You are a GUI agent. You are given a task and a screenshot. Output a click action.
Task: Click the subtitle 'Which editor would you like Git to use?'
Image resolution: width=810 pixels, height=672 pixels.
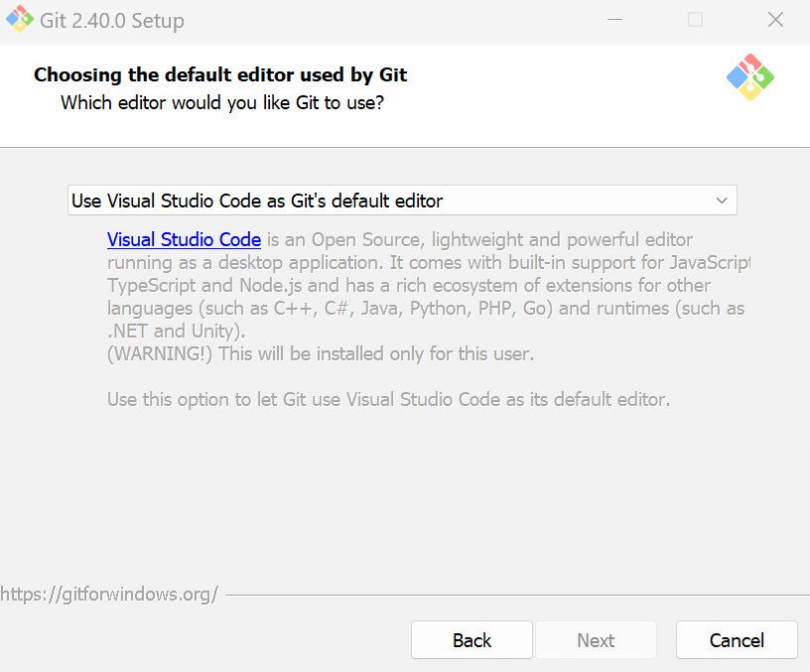coord(222,102)
